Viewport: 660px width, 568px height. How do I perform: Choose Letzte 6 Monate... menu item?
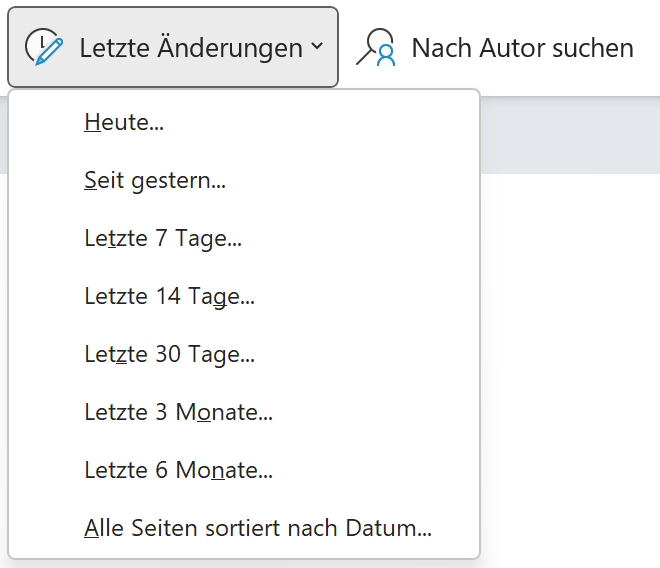click(244, 470)
